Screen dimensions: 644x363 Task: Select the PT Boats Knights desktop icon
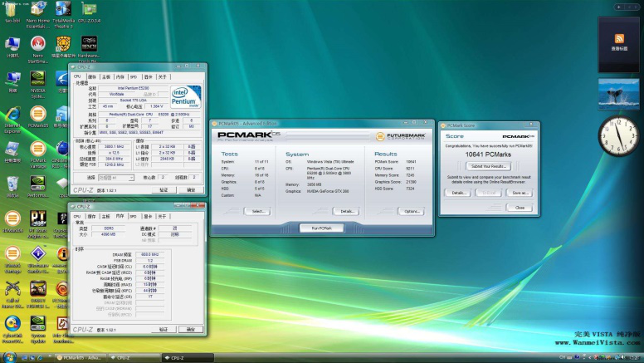point(37,224)
